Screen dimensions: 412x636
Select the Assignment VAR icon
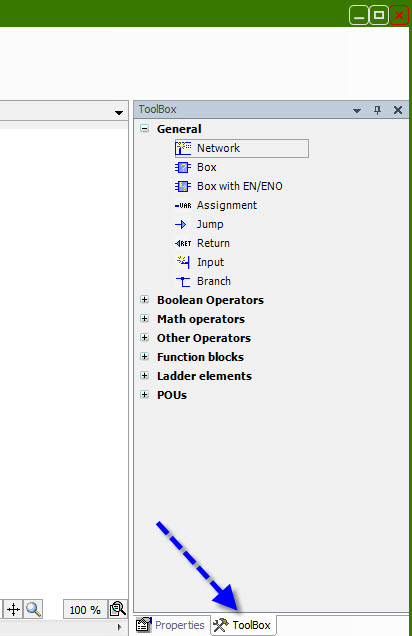pos(183,206)
